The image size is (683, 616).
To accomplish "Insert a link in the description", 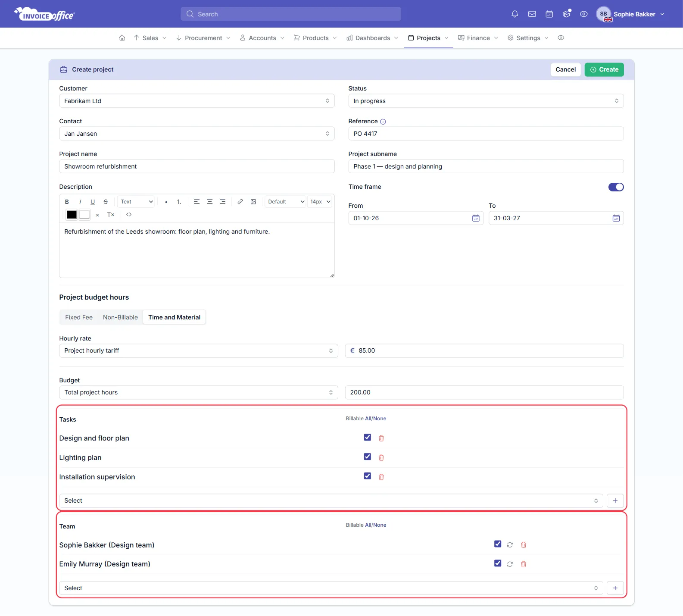I will [240, 202].
